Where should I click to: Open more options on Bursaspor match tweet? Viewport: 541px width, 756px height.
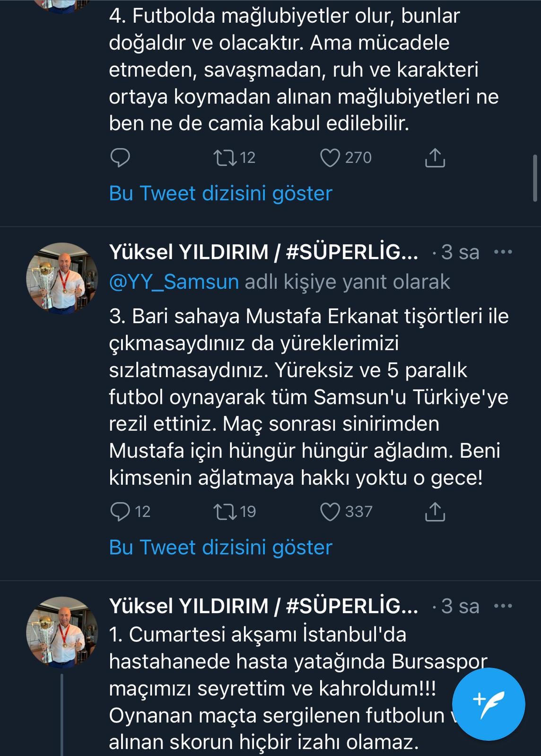click(x=503, y=606)
